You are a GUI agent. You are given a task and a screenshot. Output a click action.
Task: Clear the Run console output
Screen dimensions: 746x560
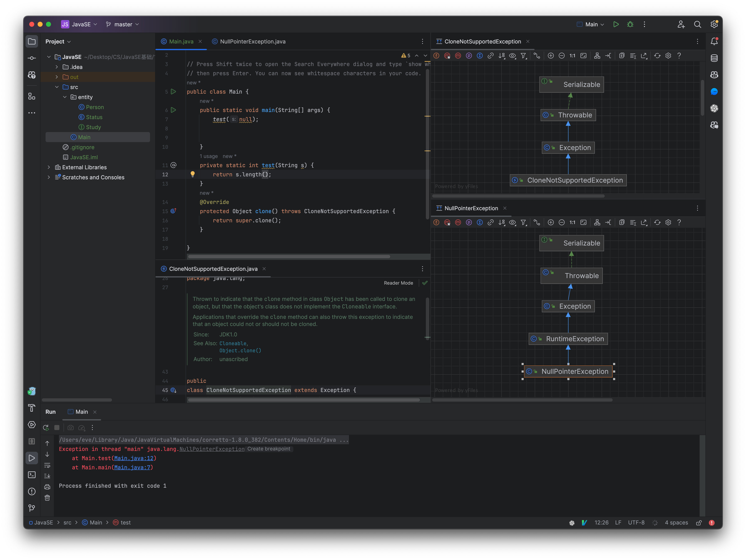[47, 498]
